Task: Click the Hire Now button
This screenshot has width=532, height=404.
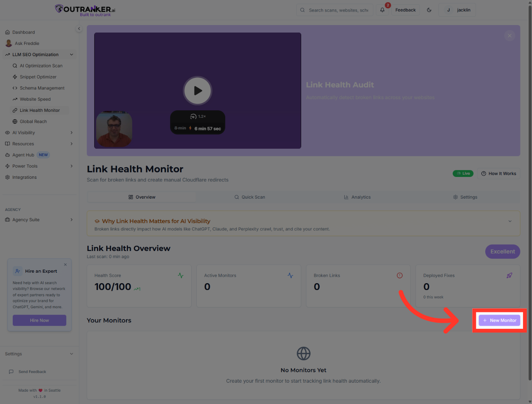Action: (x=39, y=320)
